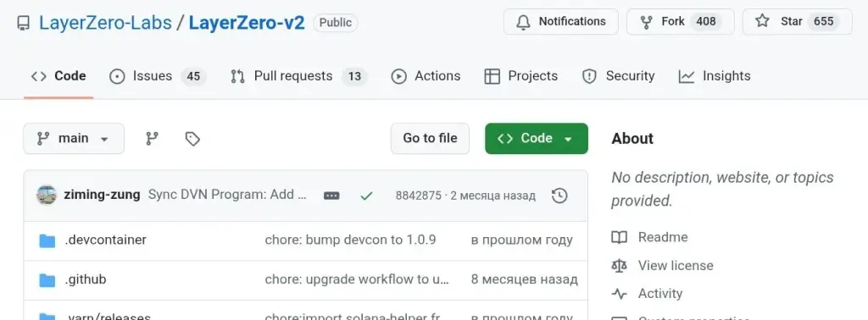The width and height of the screenshot is (868, 320).
Task: Click the Pull requests count badge 13
Action: pyautogui.click(x=354, y=76)
